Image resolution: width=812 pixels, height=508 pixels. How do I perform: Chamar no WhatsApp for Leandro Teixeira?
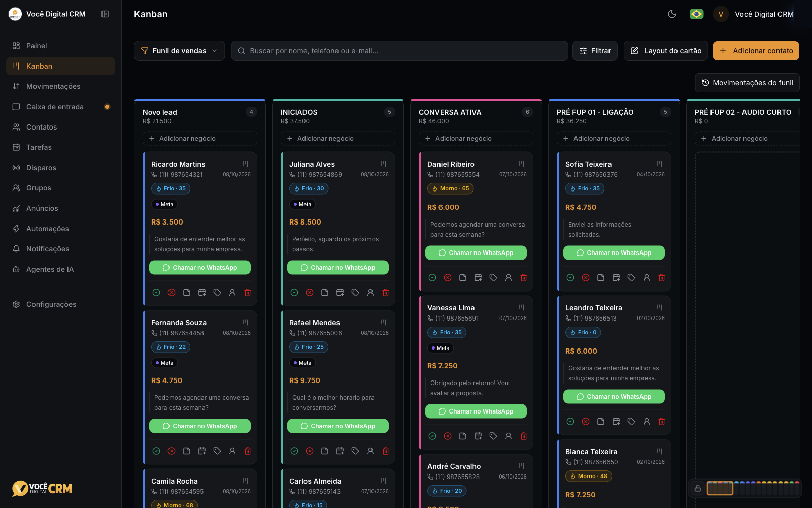pyautogui.click(x=614, y=397)
